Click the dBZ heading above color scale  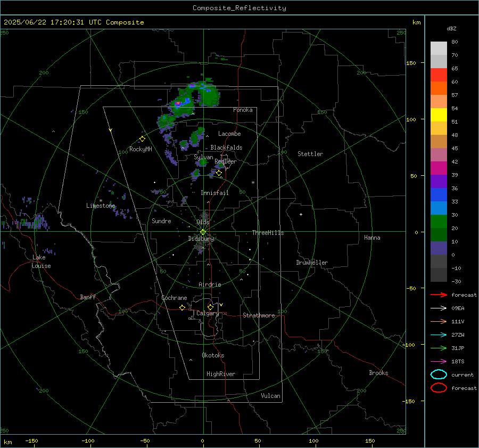click(x=451, y=28)
